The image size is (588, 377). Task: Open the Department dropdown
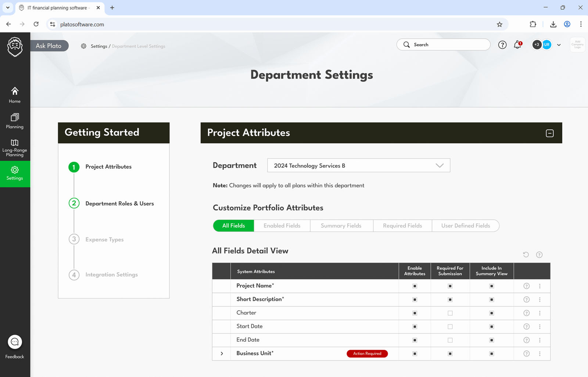point(359,165)
